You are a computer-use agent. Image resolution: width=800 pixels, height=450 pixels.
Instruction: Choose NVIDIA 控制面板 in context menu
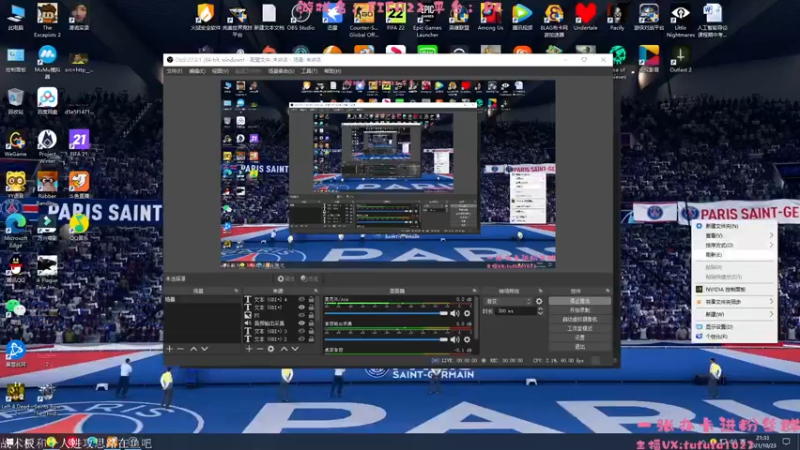735,289
